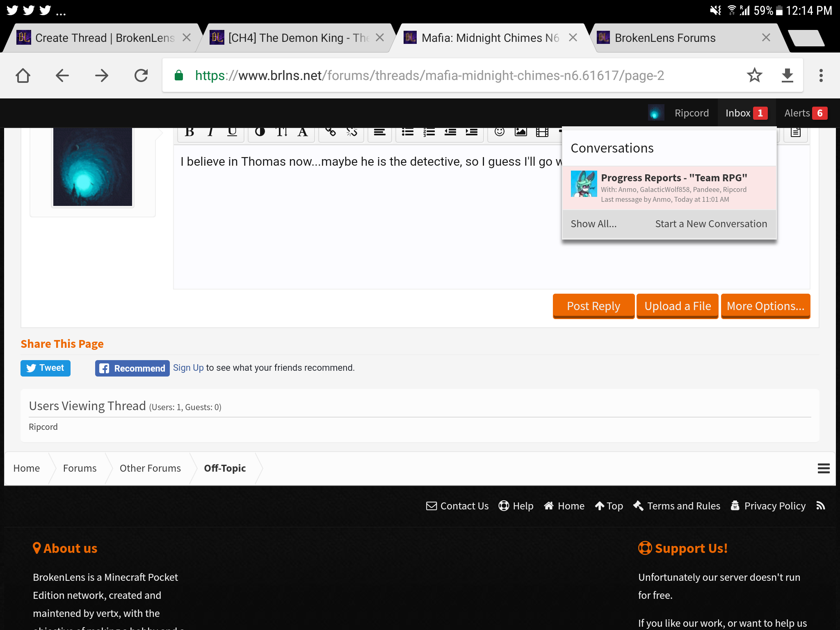Screen dimensions: 840x630
Task: Click the RSS feed icon
Action: [821, 506]
